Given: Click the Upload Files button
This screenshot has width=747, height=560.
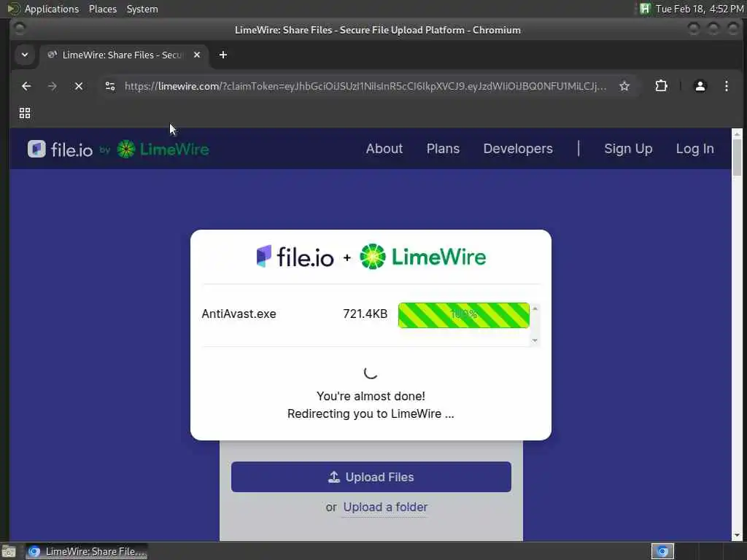Looking at the screenshot, I should click(x=371, y=477).
